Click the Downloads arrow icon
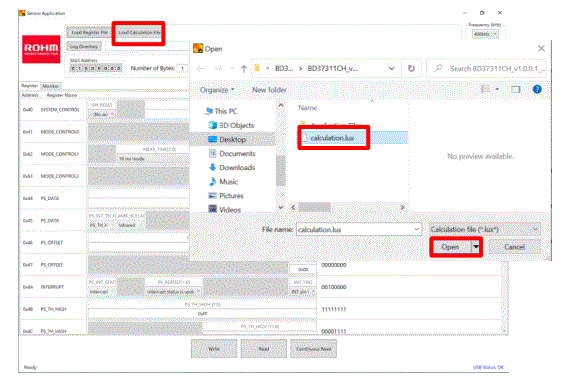575x385 pixels. coord(212,168)
